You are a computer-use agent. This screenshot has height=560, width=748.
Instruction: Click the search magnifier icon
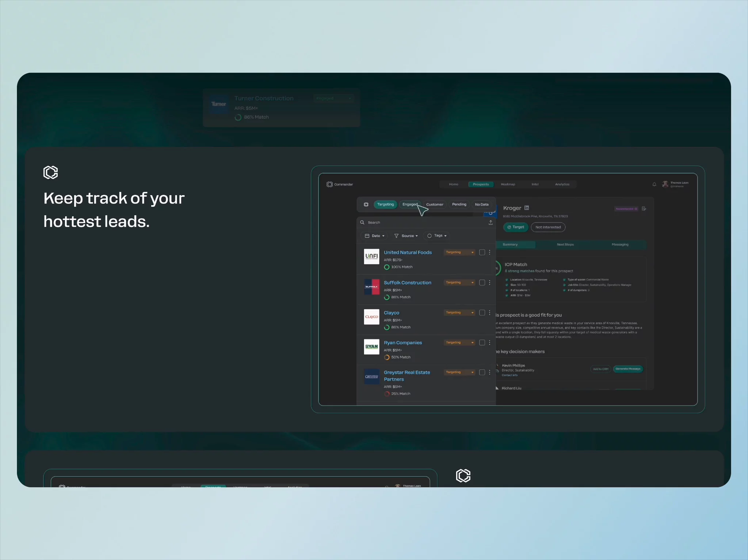pos(362,222)
